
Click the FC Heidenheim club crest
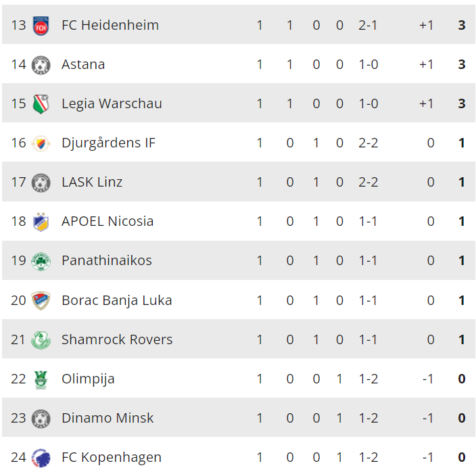(41, 26)
